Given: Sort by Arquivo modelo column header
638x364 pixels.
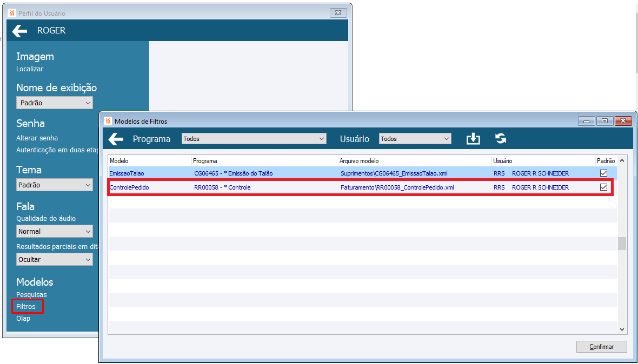Looking at the screenshot, I should (x=415, y=161).
